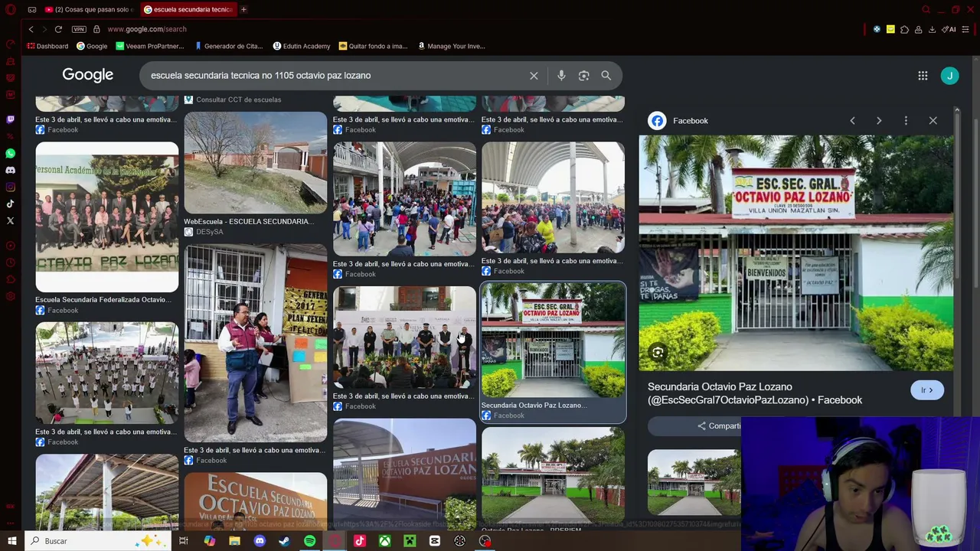Submit search with the magnifier icon

[x=606, y=76]
